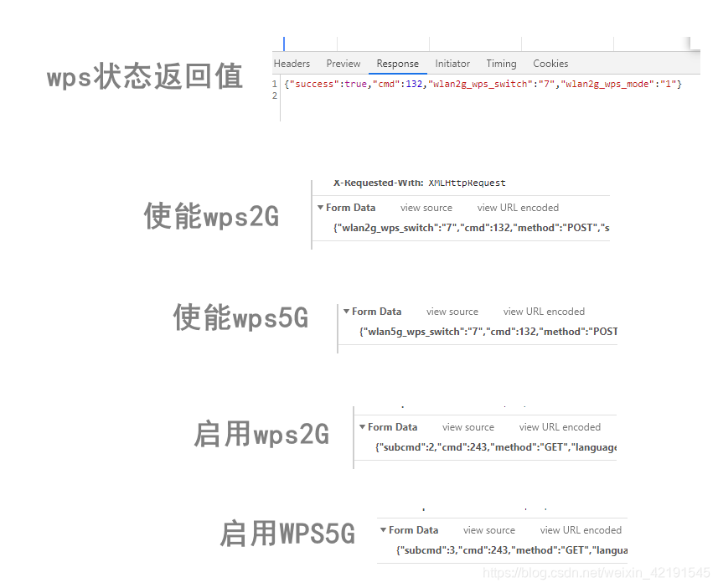Collapse Form Data under 使能wps5G
The height and width of the screenshot is (588, 718).
pyautogui.click(x=370, y=311)
